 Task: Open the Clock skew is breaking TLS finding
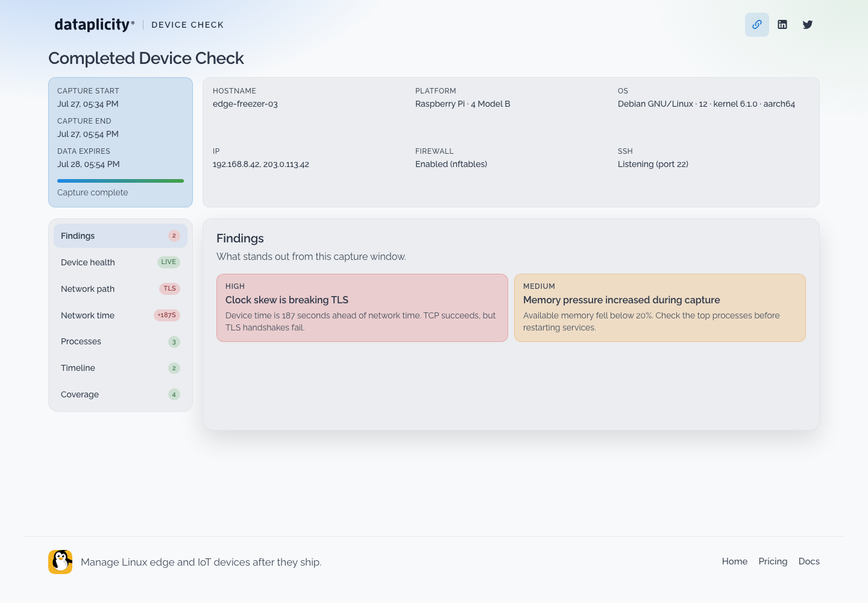[x=362, y=308]
